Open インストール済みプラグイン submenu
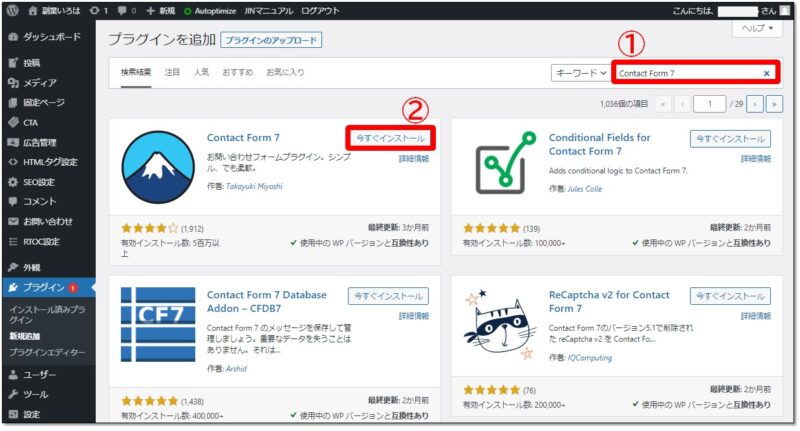Viewport: 800px width, 431px height. coord(47,314)
